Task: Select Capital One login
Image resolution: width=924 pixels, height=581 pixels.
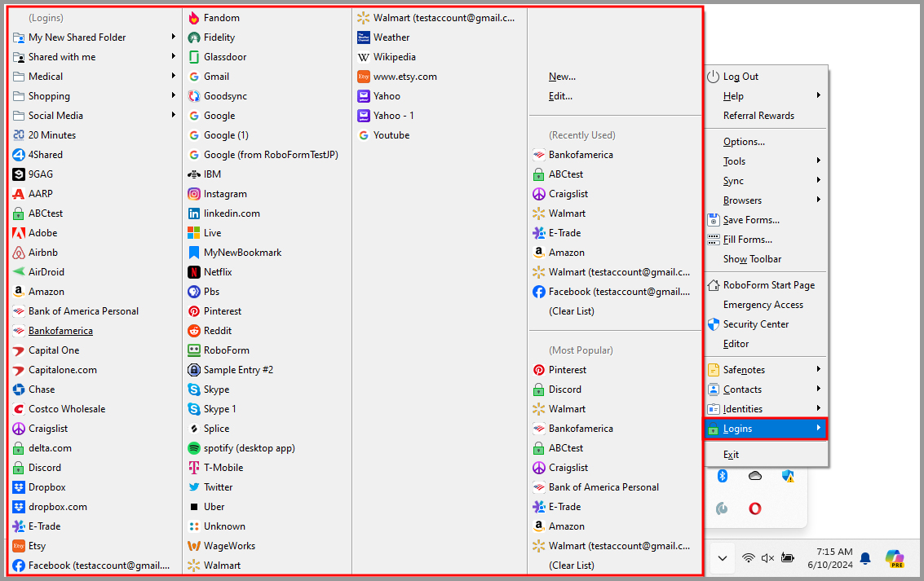Action: (95, 350)
